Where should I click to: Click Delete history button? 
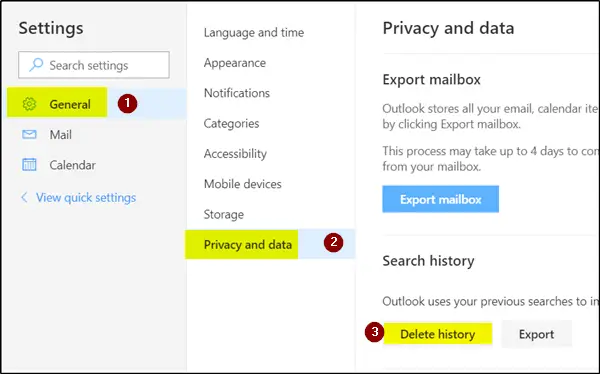(x=437, y=334)
